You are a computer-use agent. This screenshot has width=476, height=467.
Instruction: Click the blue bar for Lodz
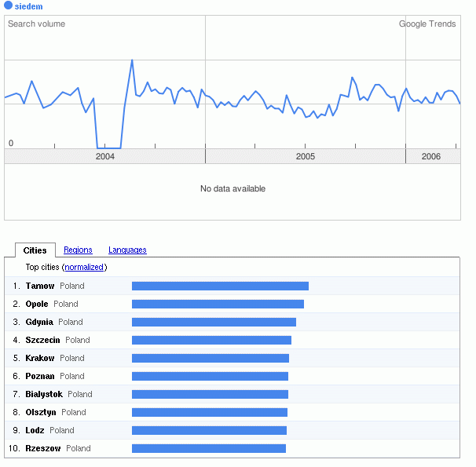point(209,431)
